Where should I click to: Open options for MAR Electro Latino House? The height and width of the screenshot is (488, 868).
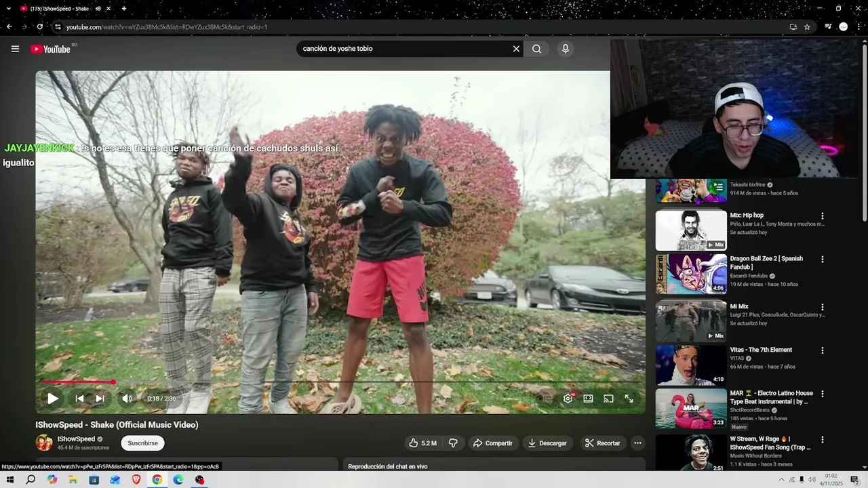pos(823,394)
